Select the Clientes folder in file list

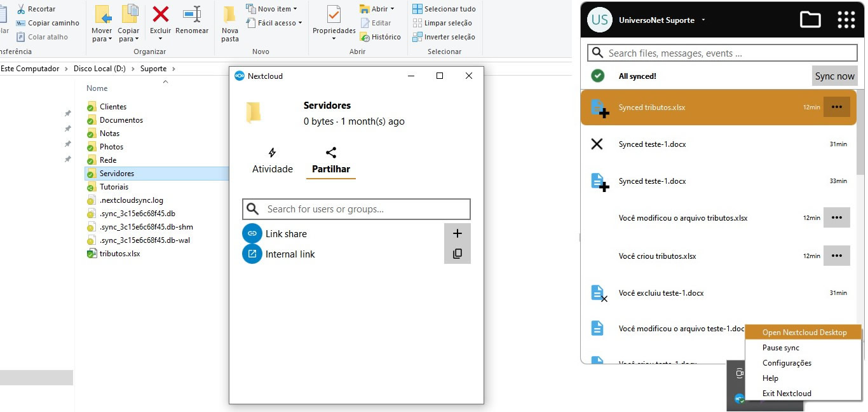pyautogui.click(x=113, y=107)
